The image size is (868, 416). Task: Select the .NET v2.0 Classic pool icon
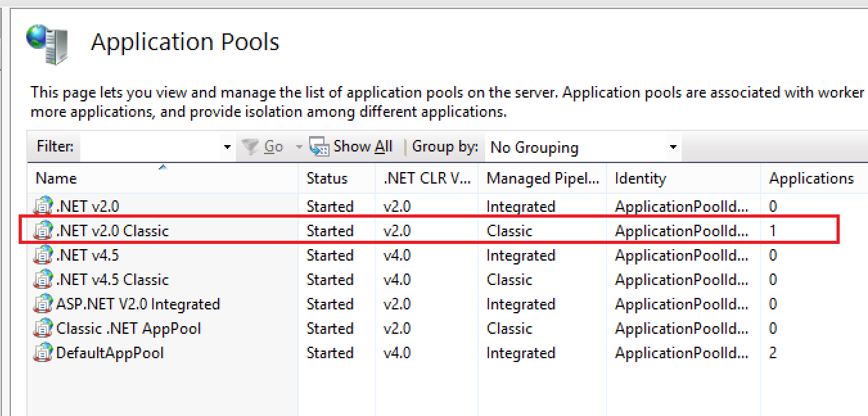(x=43, y=231)
